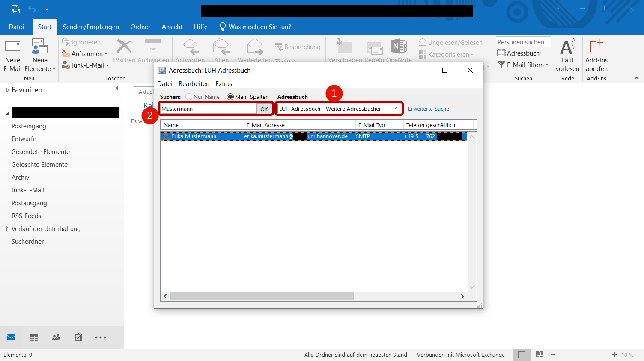The height and width of the screenshot is (361, 644).
Task: Open the Aufräumen dropdown
Action: click(x=84, y=53)
